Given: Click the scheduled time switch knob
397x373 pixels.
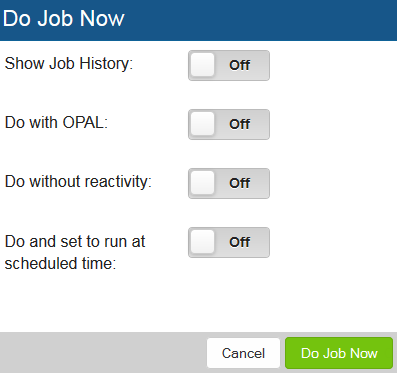Looking at the screenshot, I should pos(202,242).
